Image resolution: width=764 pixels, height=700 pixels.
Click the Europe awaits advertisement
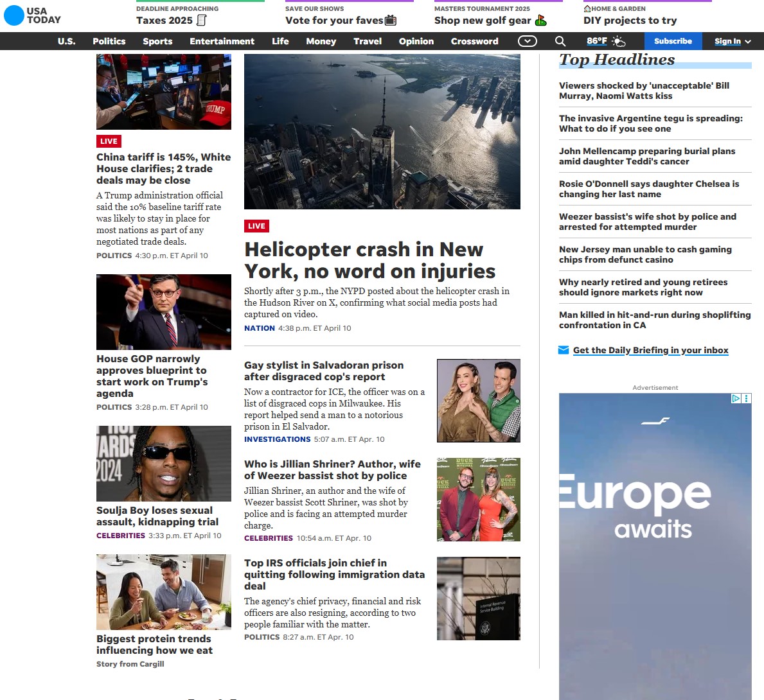[x=655, y=547]
